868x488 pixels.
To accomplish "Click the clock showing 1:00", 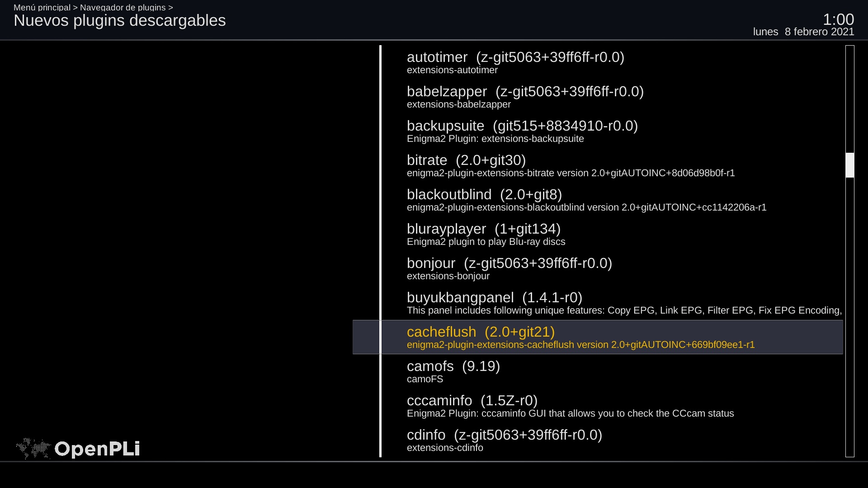I will pos(838,19).
